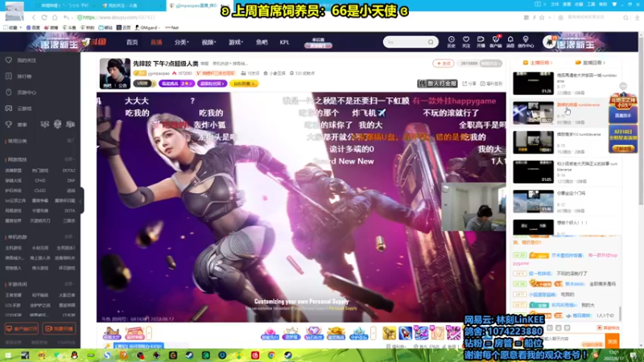Screen dimensions: 644x362
Task: Open the 鱼吧 nav item
Action: (262, 43)
